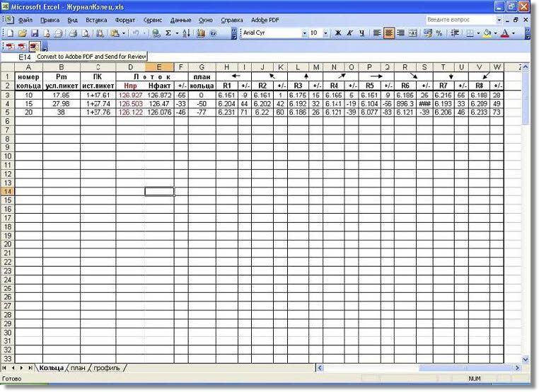Click the AutoSum sigma icon

pos(168,33)
